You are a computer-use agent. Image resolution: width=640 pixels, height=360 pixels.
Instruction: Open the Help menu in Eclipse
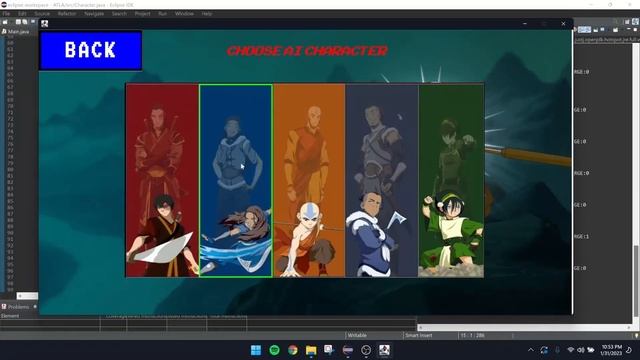click(207, 13)
